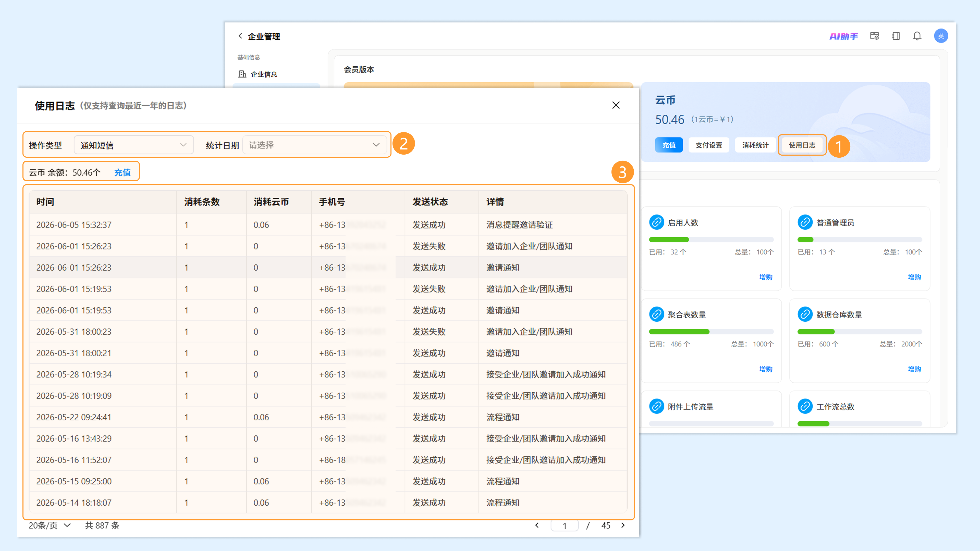Image resolution: width=980 pixels, height=551 pixels.
Task: Click the 启用人数 link icon
Action: point(657,222)
